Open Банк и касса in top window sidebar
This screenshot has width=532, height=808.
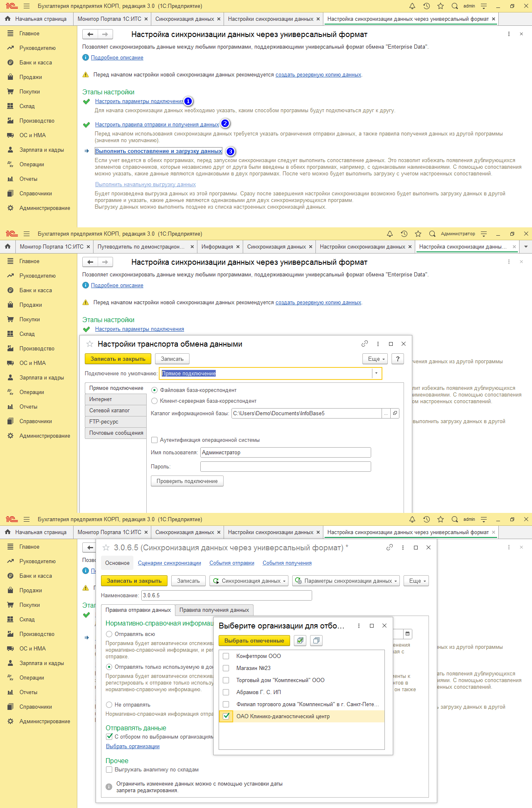click(x=35, y=63)
